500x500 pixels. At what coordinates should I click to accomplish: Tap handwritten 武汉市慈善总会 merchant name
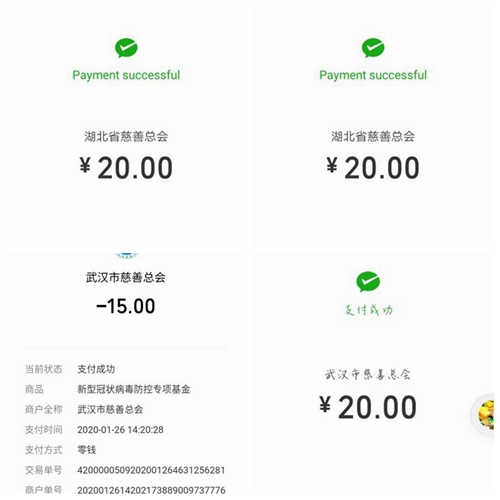(x=368, y=375)
